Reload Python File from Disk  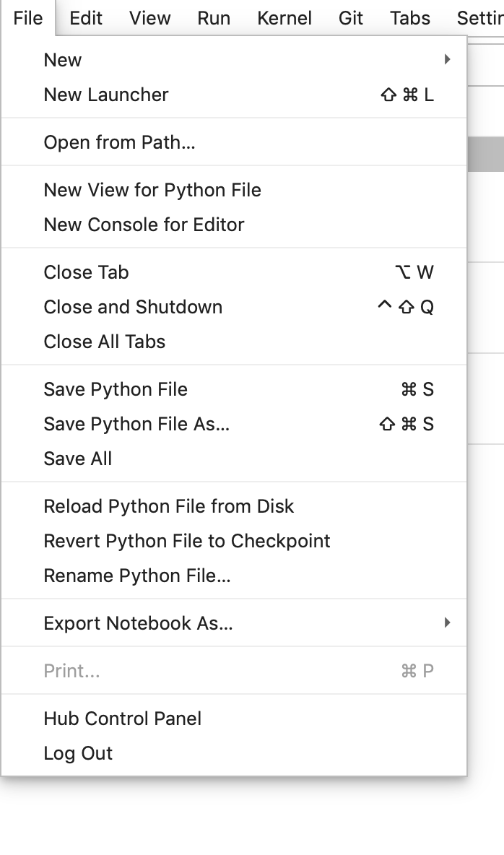(x=168, y=506)
